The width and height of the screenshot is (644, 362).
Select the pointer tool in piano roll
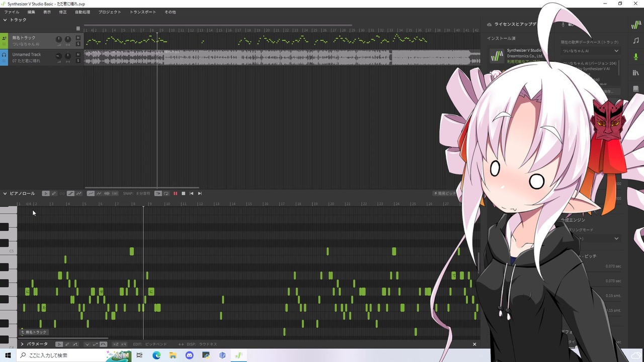pos(45,194)
